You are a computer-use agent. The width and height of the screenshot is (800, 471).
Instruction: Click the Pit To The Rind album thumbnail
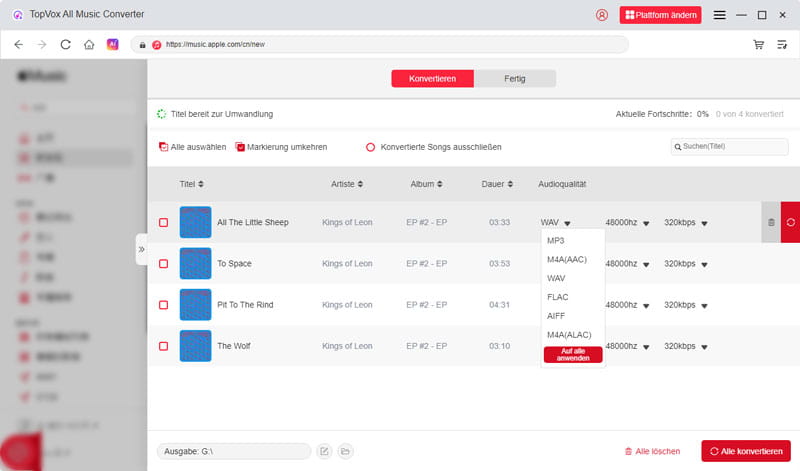pos(195,305)
